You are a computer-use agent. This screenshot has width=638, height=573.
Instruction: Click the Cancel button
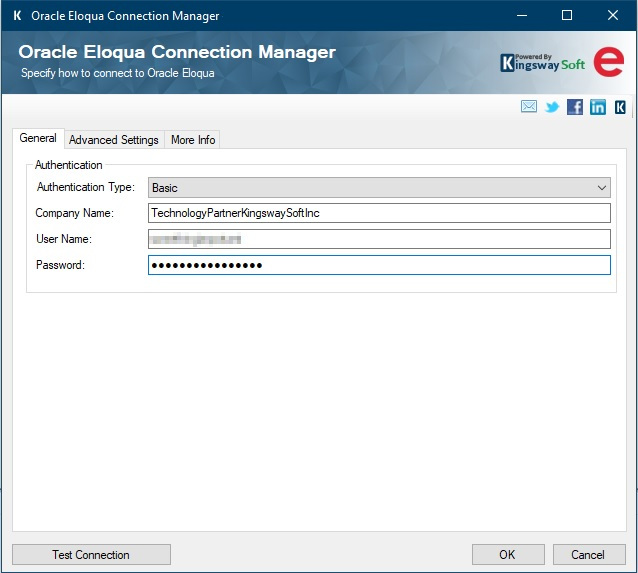tap(588, 554)
